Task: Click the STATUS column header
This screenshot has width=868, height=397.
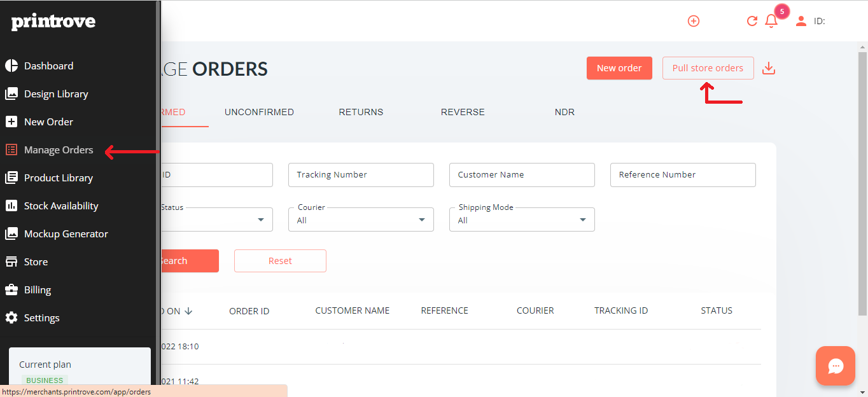Action: 717,310
